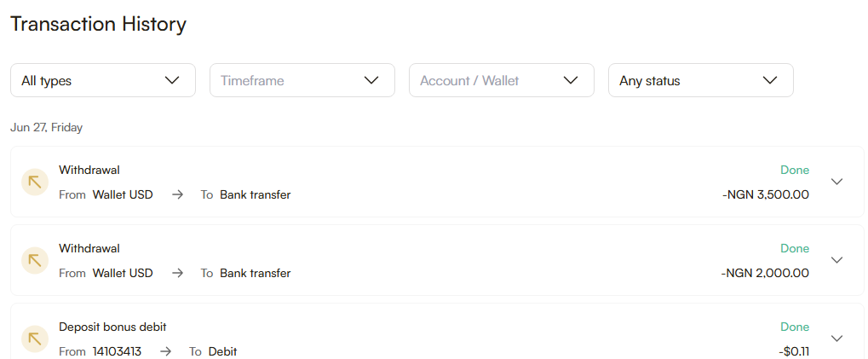Click the Done status of the -$0.11 transaction
868x359 pixels.
click(795, 327)
